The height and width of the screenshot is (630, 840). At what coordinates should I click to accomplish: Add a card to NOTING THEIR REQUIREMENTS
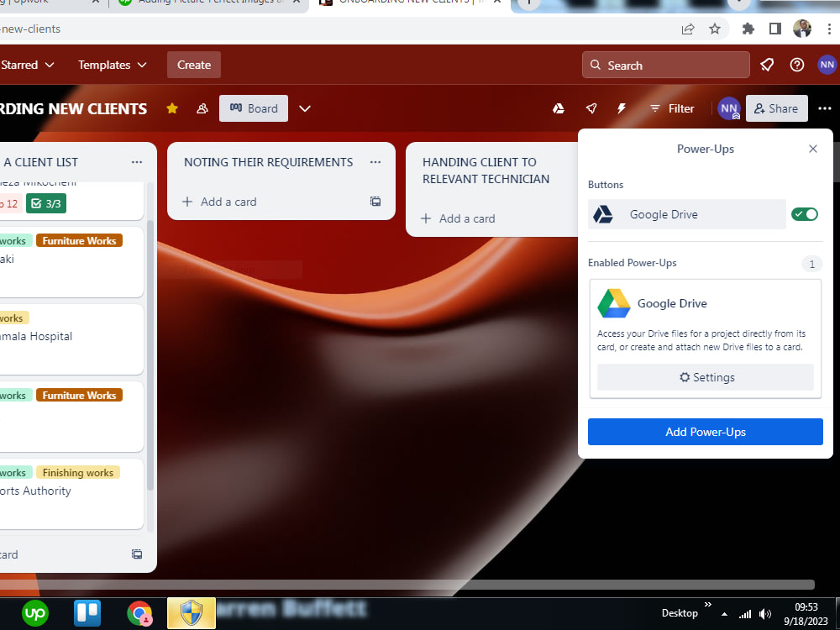pyautogui.click(x=219, y=202)
